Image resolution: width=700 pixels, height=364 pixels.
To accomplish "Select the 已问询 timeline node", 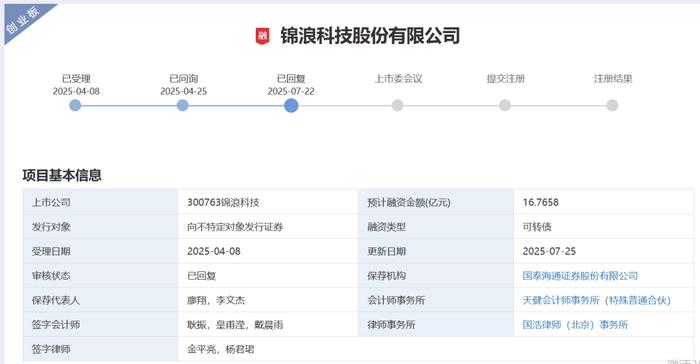I will [183, 105].
